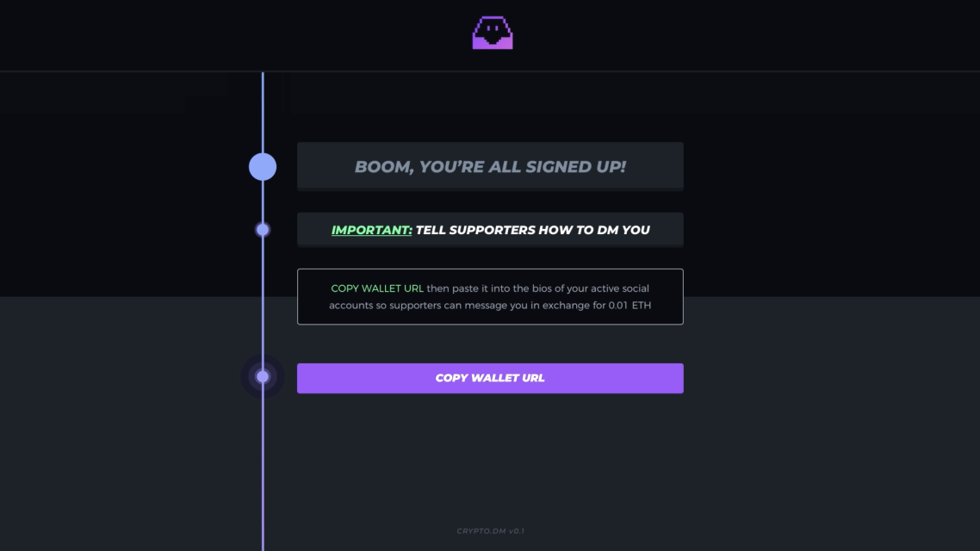The width and height of the screenshot is (980, 551).
Task: Select the glowing bottom timeline dot
Action: pos(263,375)
